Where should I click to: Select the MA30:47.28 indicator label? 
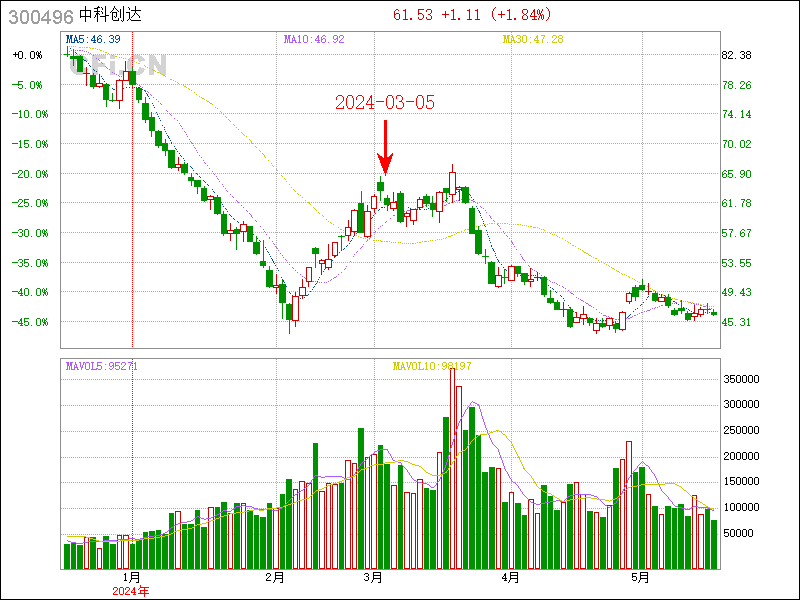[533, 39]
